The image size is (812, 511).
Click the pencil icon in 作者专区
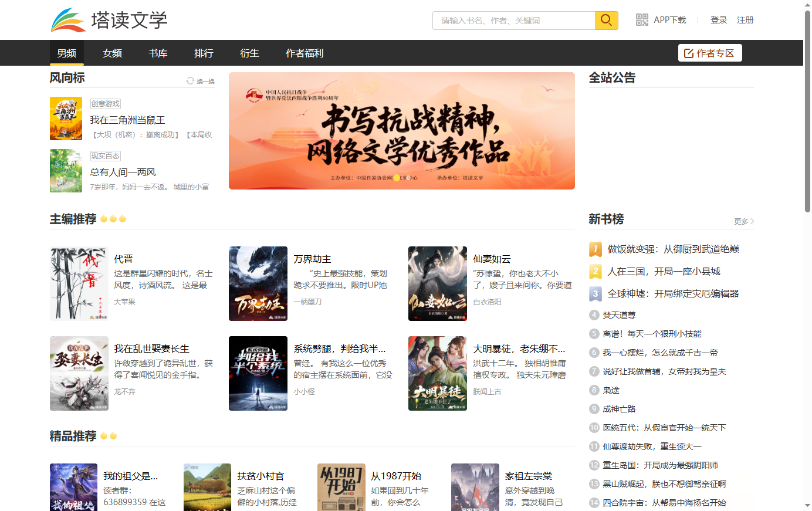pos(689,53)
